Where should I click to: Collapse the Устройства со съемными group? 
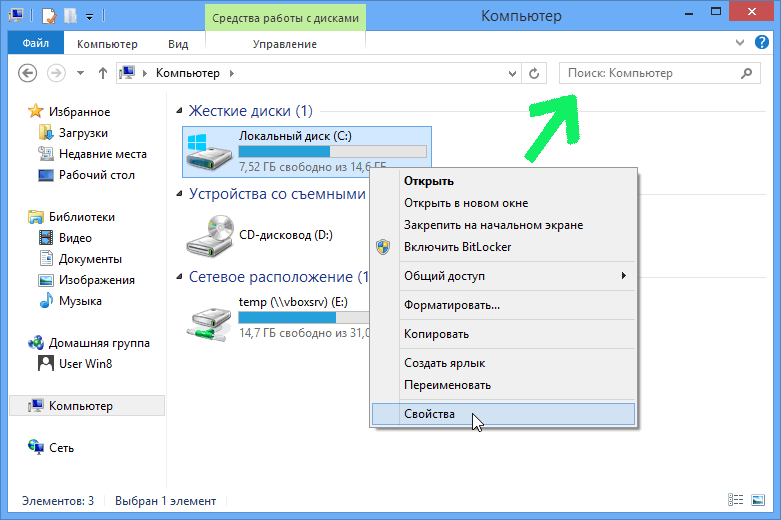click(x=179, y=194)
